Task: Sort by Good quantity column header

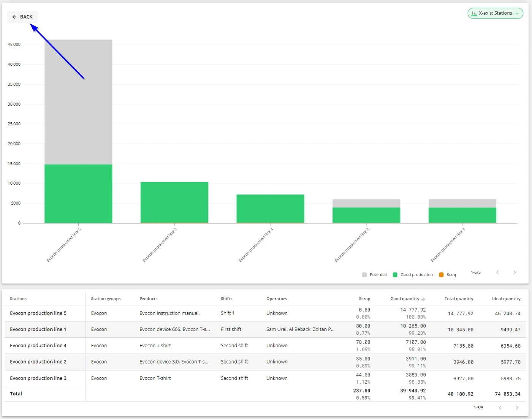Action: [x=407, y=299]
